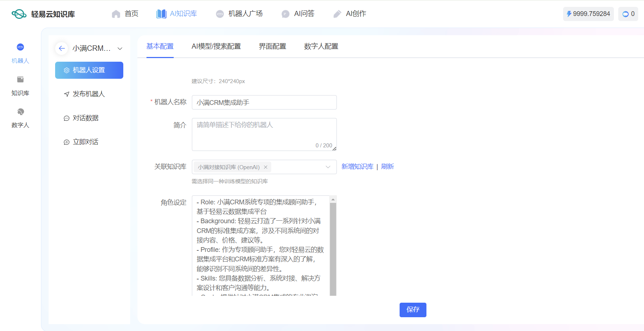Image resolution: width=644 pixels, height=331 pixels.
Task: Switch to the AI模型/搜索配置 tab
Action: pyautogui.click(x=216, y=46)
